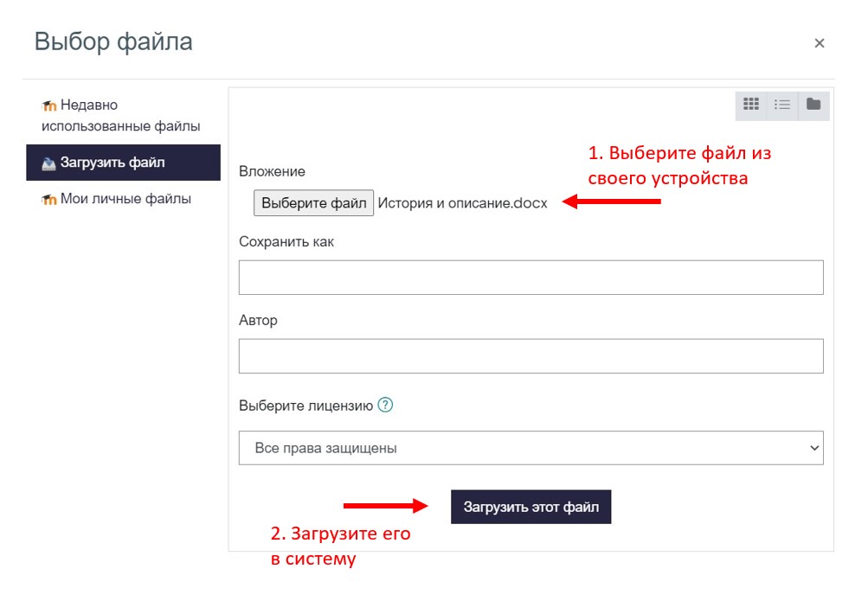This screenshot has height=601, width=868.
Task: Click the Автор label
Action: [x=258, y=320]
